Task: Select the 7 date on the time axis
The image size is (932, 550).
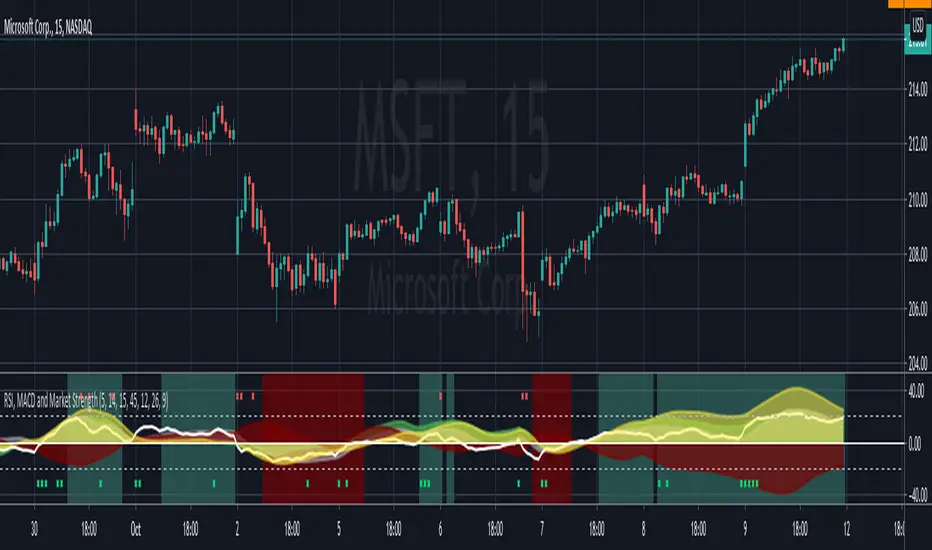Action: 541,529
